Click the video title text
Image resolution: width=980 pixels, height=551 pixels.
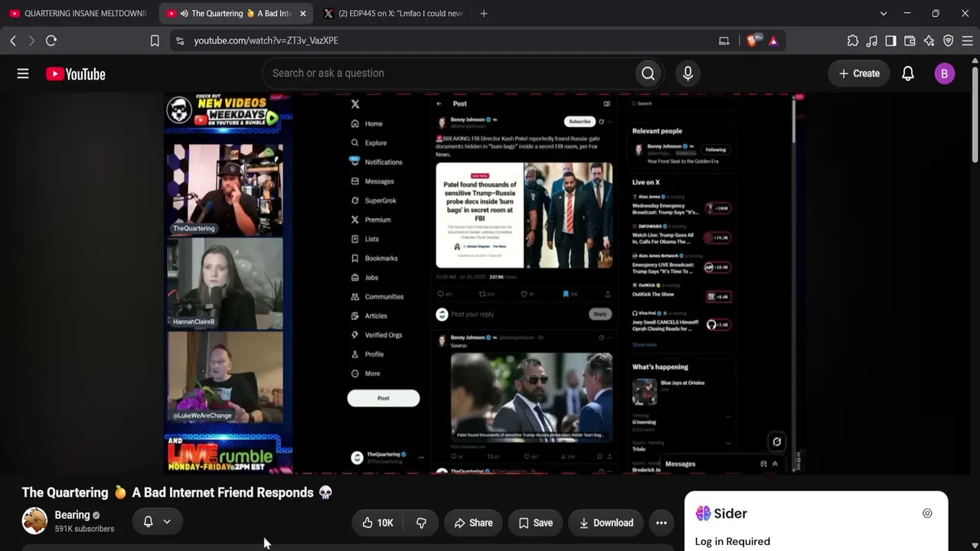tap(177, 493)
